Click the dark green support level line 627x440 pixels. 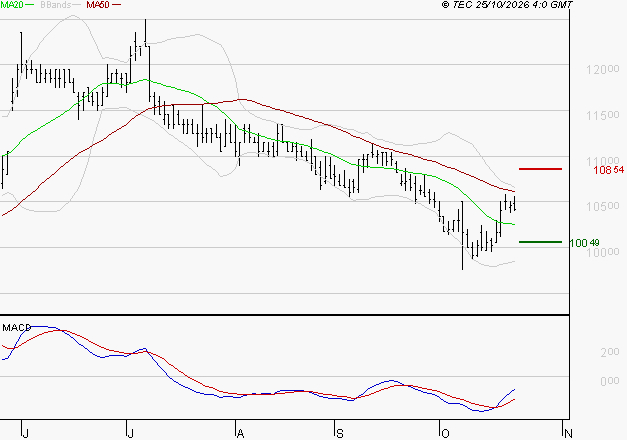(x=540, y=242)
